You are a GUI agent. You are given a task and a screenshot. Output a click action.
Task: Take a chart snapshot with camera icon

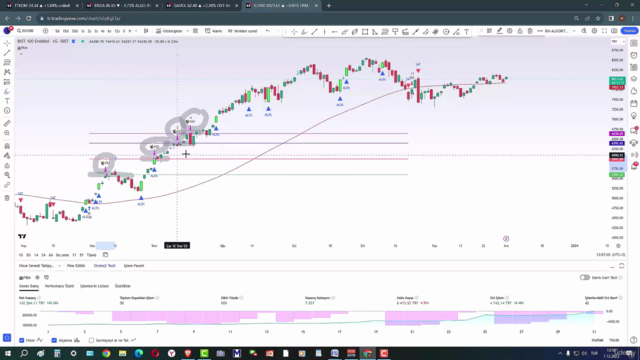click(614, 31)
